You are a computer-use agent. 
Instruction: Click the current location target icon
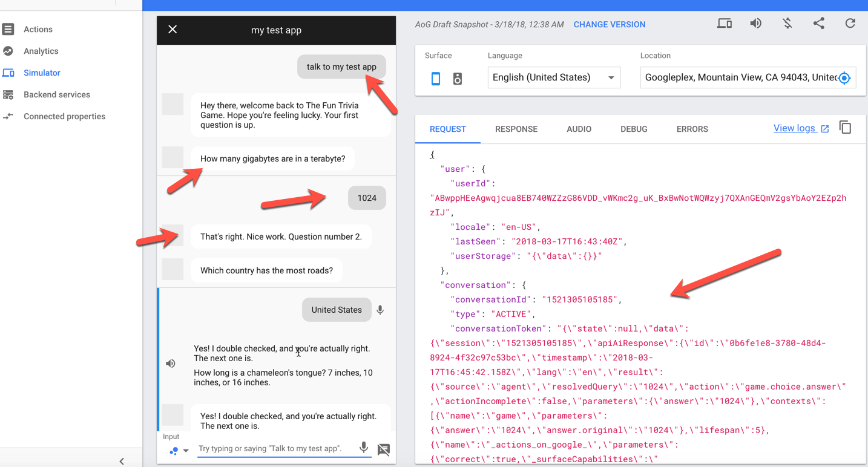point(845,77)
